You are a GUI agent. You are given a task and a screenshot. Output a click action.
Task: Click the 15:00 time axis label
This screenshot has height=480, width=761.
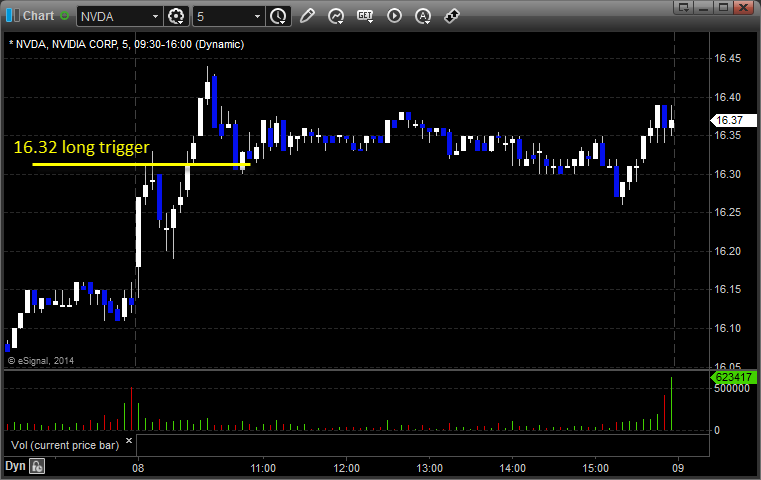[x=596, y=468]
